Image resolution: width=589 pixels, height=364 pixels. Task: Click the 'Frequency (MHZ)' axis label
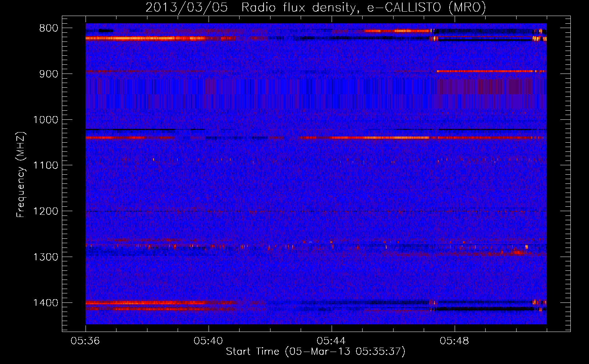click(x=21, y=174)
